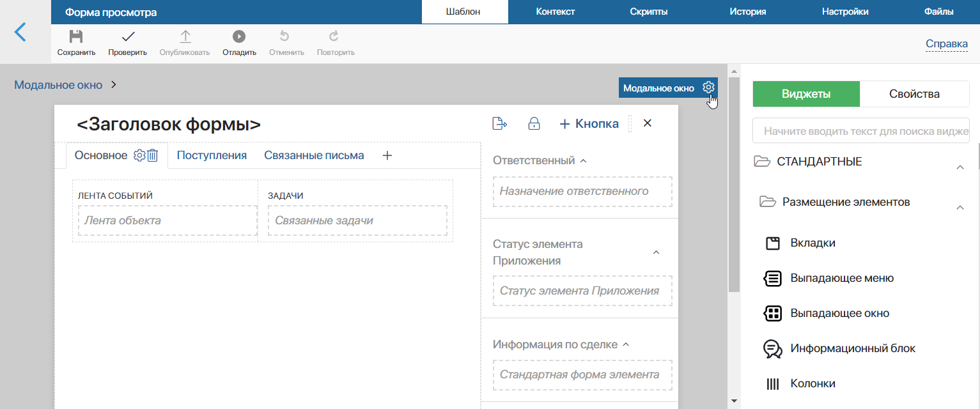Click the ЛЕНТА СОБЫТИЙ label

click(115, 196)
